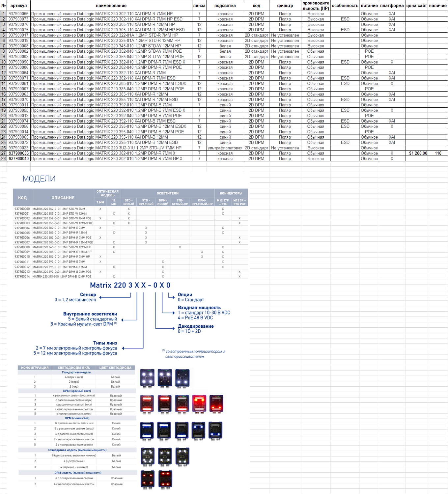Select row number 14 cell
This screenshot has height=494, width=448.
tap(4, 84)
